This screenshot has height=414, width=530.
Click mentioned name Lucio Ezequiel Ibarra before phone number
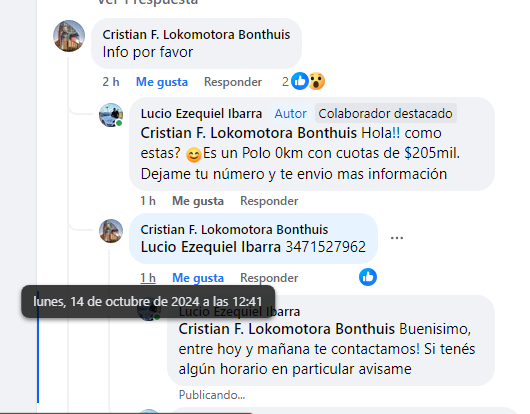pos(211,247)
